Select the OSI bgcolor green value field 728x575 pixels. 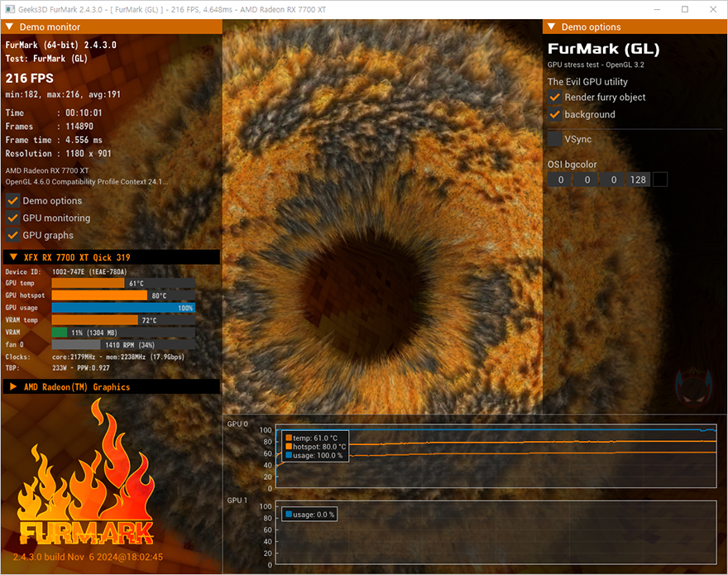587,180
